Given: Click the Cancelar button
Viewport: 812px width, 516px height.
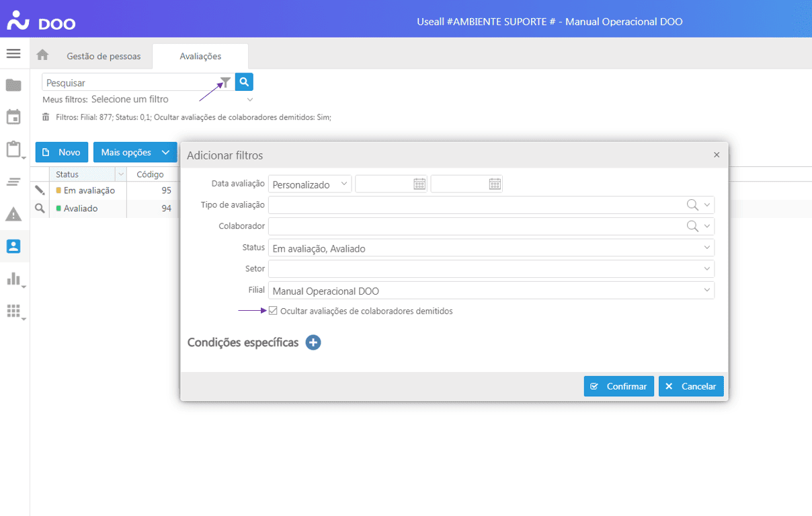Looking at the screenshot, I should (x=691, y=386).
